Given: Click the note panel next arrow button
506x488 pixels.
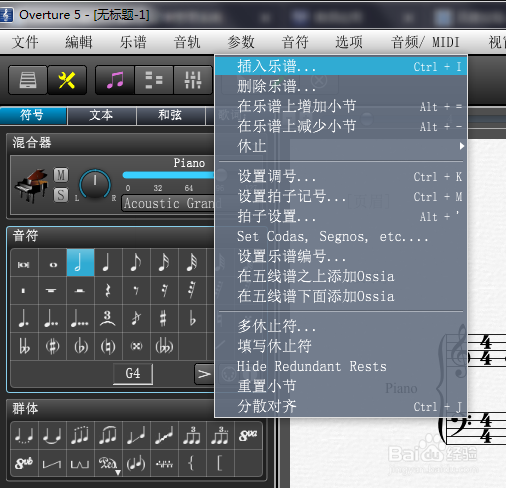Looking at the screenshot, I should pyautogui.click(x=204, y=374).
